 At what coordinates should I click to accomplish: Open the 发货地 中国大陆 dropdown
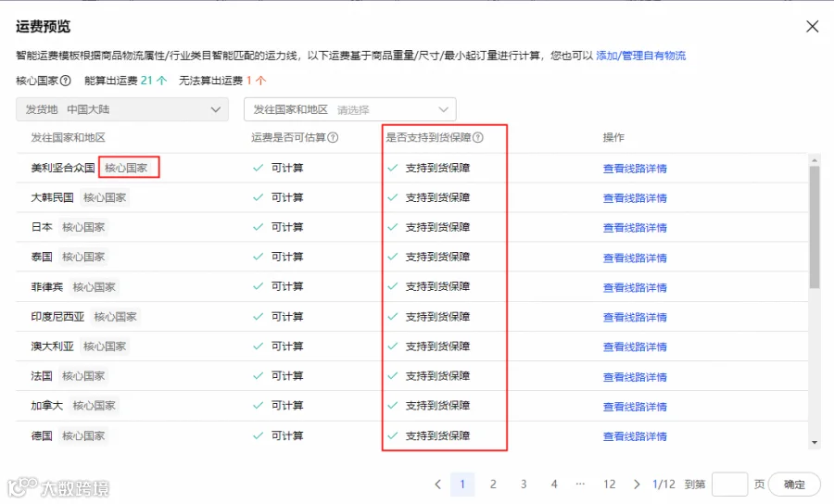click(x=122, y=109)
